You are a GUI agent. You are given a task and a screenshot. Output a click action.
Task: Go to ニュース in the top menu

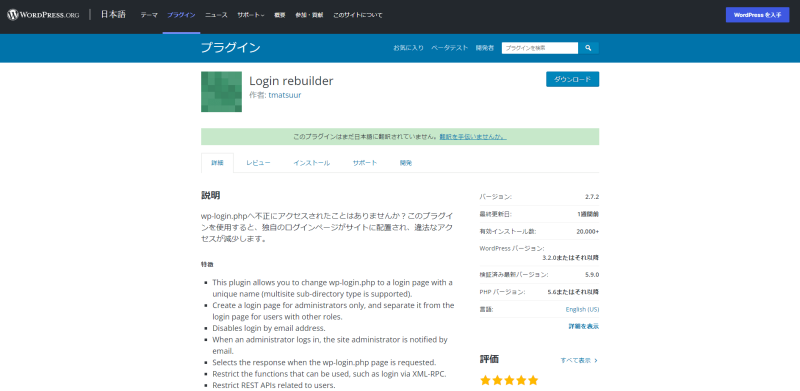coord(216,15)
